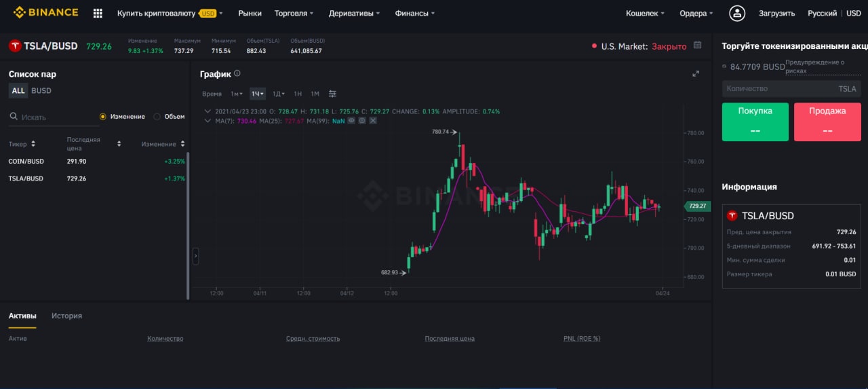Click Количество column header in assets
The image size is (868, 389).
click(165, 338)
